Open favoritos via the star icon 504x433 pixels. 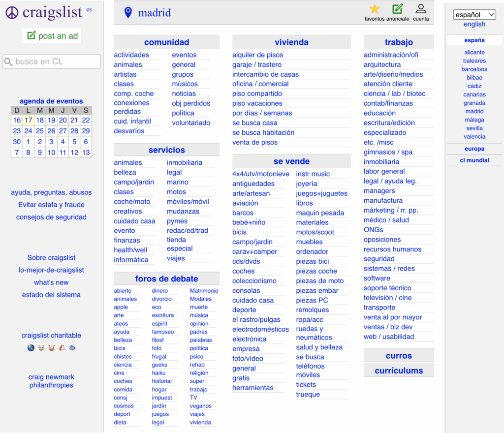375,9
